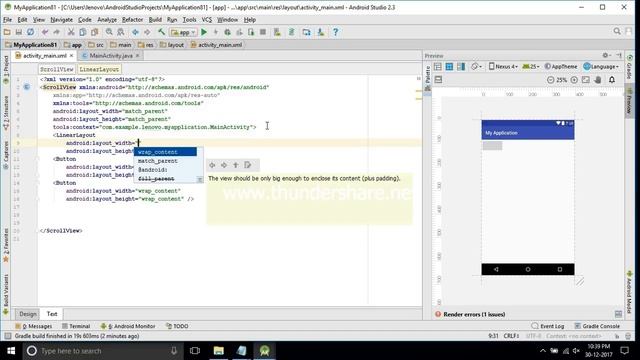640x360 pixels.
Task: Open the Preview panel settings gear dropdown
Action: pos(606,56)
